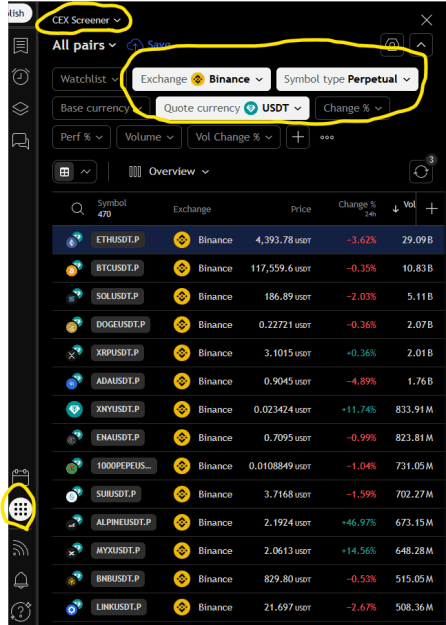Screen dimensions: 446x625
Task: Click the symbol search magnifier
Action: (x=77, y=208)
